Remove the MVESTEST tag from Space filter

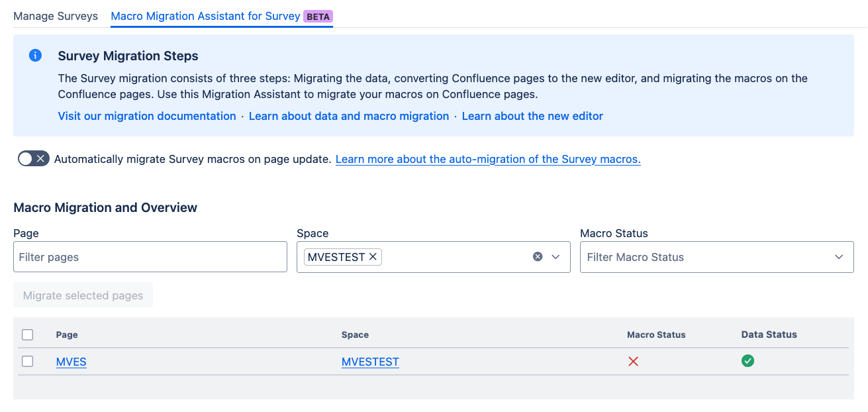tap(373, 257)
